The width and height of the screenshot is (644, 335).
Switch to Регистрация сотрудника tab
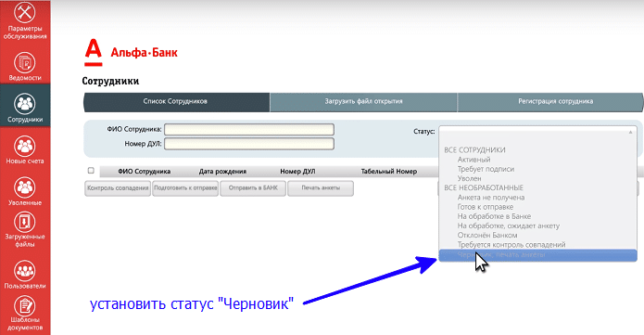550,102
